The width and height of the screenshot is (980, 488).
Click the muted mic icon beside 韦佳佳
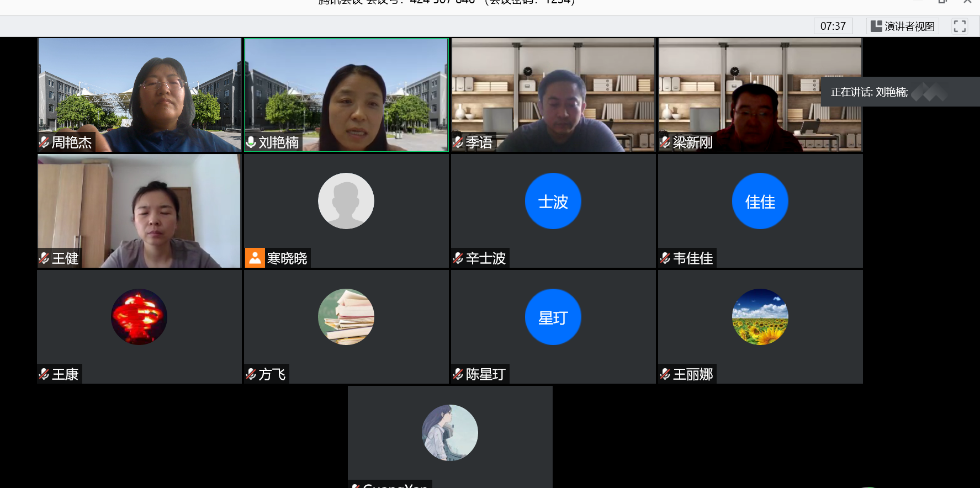(665, 258)
